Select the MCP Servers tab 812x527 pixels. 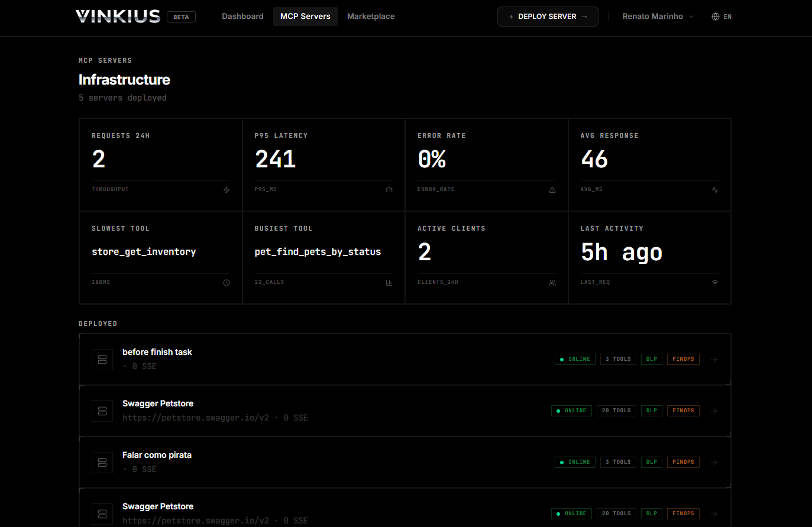pos(305,17)
